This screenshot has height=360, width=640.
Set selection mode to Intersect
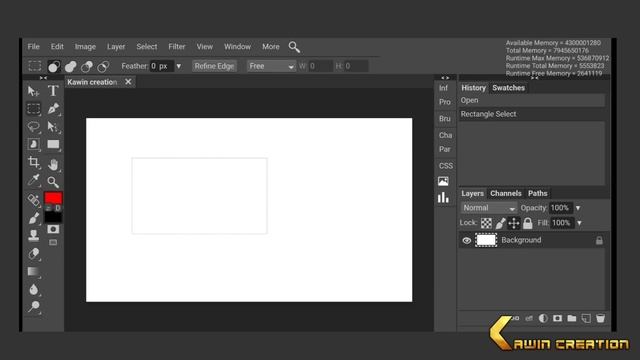(x=103, y=66)
